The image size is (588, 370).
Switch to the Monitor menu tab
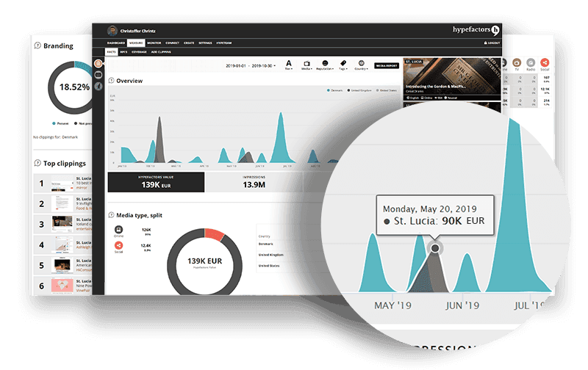[x=154, y=43]
